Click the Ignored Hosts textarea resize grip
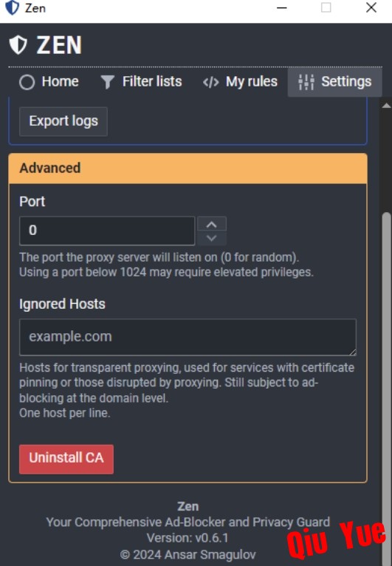Image resolution: width=392 pixels, height=566 pixels. pyautogui.click(x=353, y=352)
